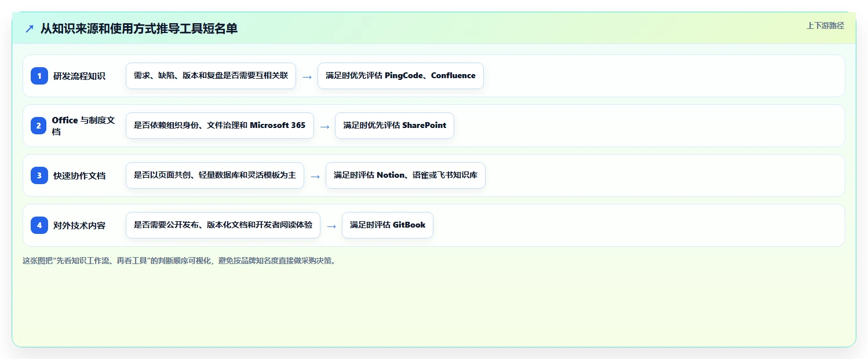The image size is (868, 359).
Task: Click the arrow pointing to GitBook box
Action: coord(331,226)
